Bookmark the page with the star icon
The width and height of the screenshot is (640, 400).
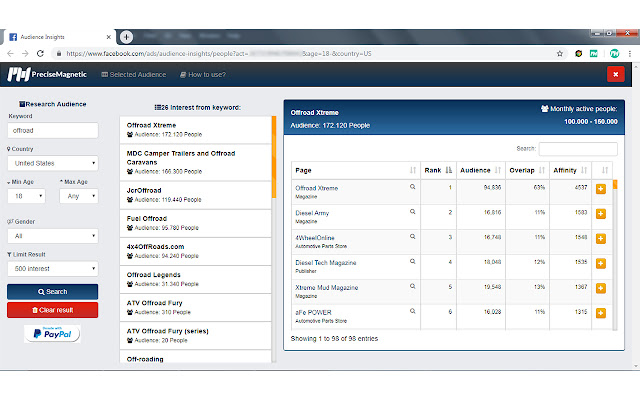point(560,53)
